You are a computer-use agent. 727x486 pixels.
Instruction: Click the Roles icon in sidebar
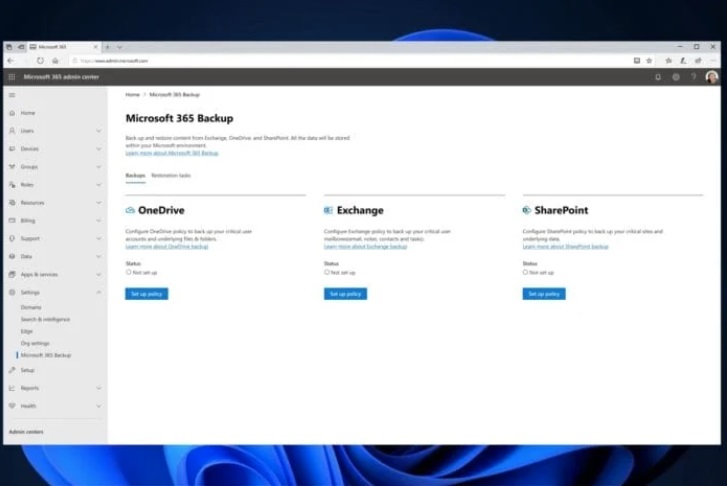(x=12, y=185)
